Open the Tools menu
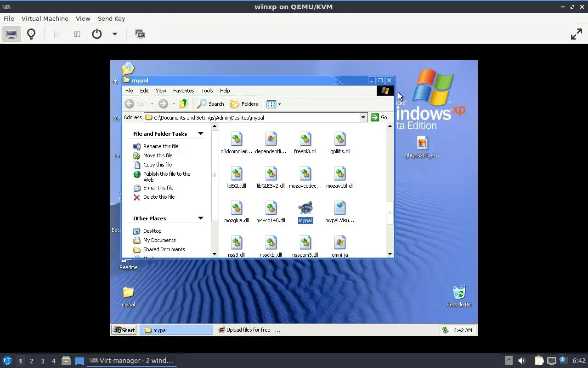The image size is (588, 368). pyautogui.click(x=207, y=91)
